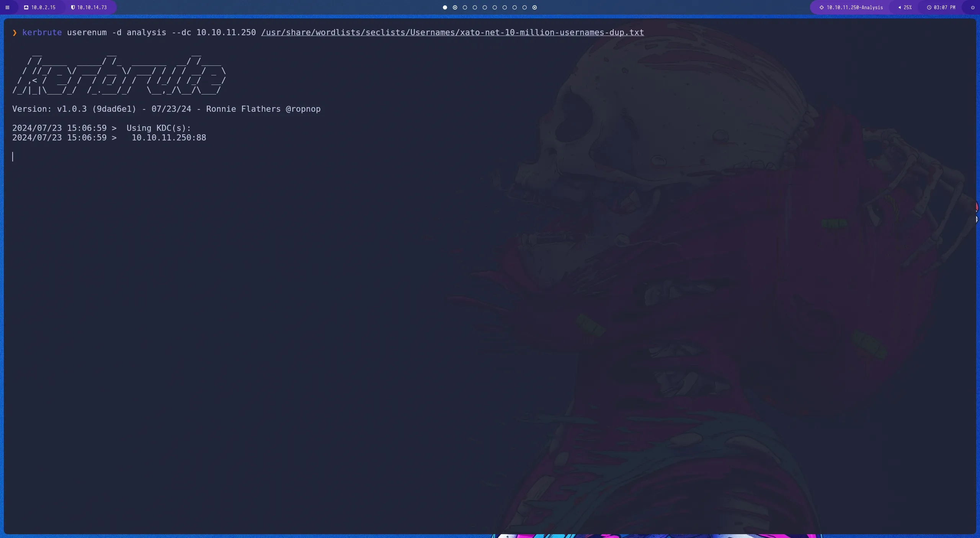
Task: Click the green prompt arrow before kerbrute
Action: 15,33
